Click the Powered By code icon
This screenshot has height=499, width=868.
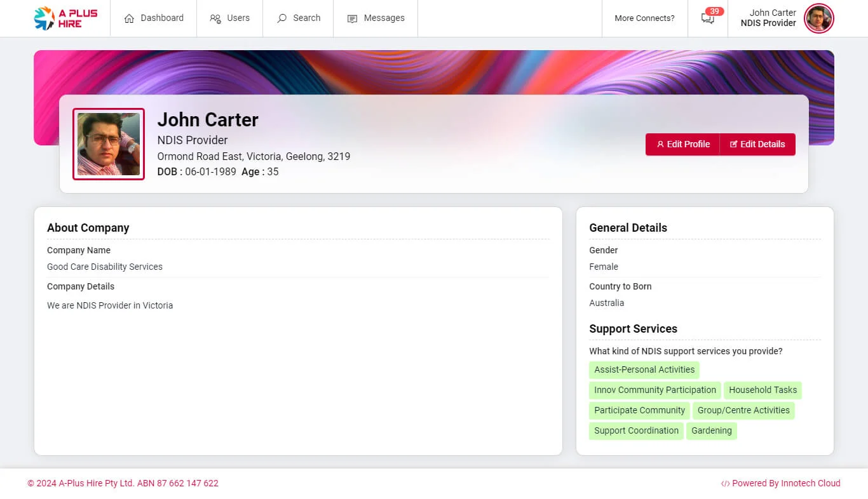pos(725,484)
